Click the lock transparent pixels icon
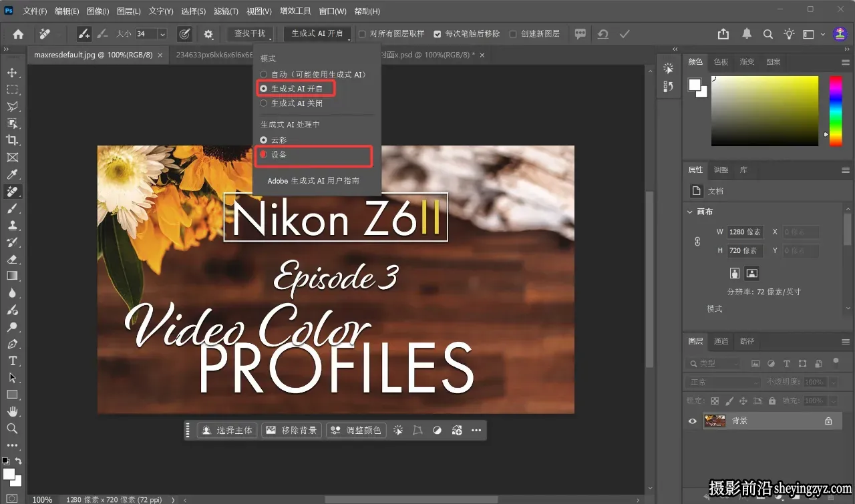The width and height of the screenshot is (855, 504). (x=715, y=401)
